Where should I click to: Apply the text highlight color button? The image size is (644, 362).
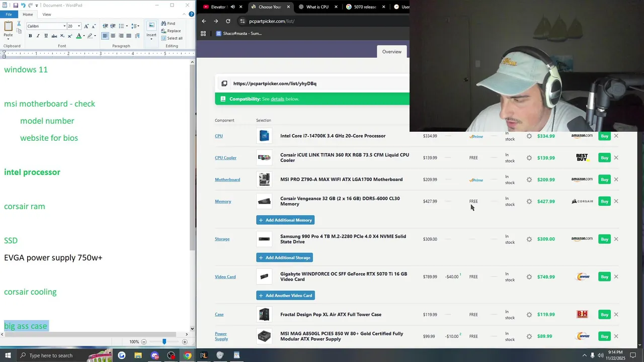point(90,36)
